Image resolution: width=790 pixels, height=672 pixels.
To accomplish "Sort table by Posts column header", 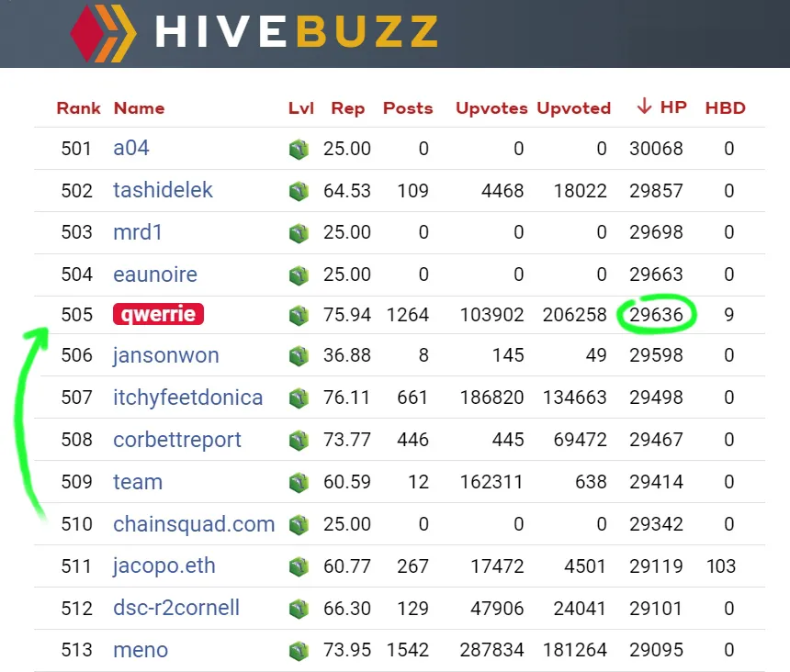I will point(408,108).
